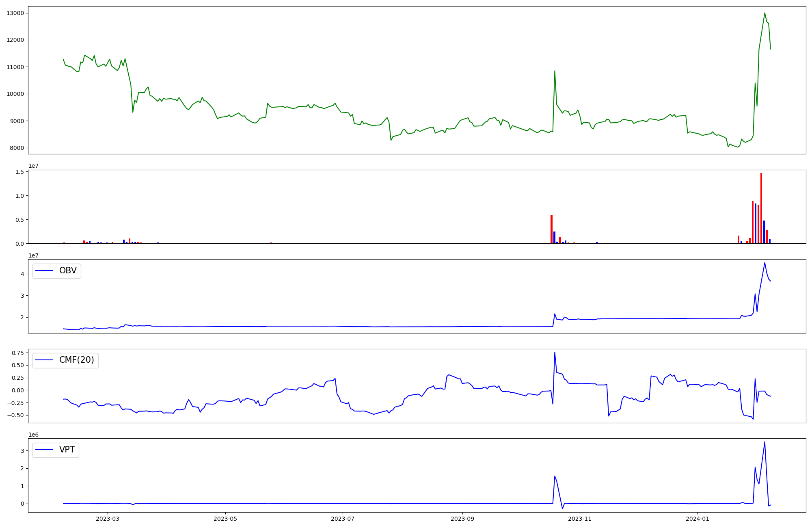Click the October price spike peak

555,71
